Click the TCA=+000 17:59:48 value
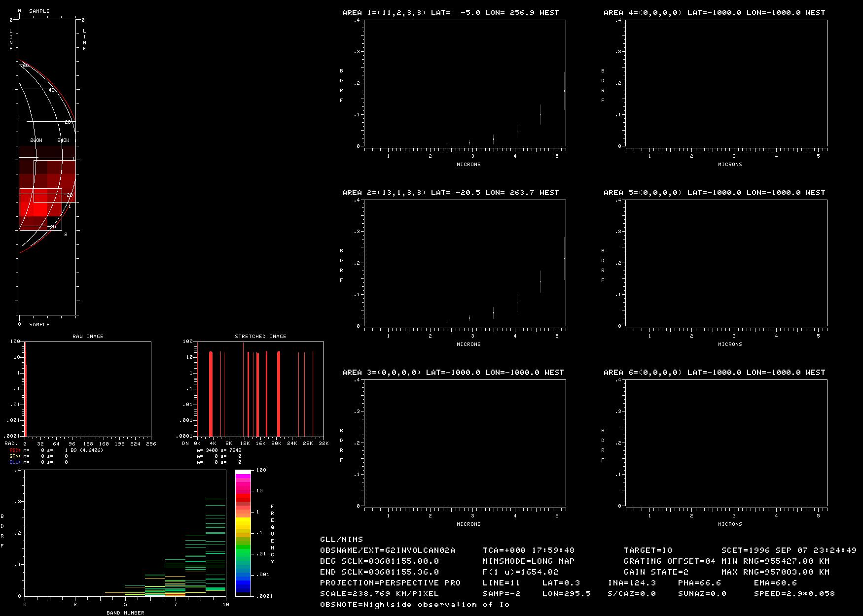Viewport: 863px width, 616px height. coord(529,550)
